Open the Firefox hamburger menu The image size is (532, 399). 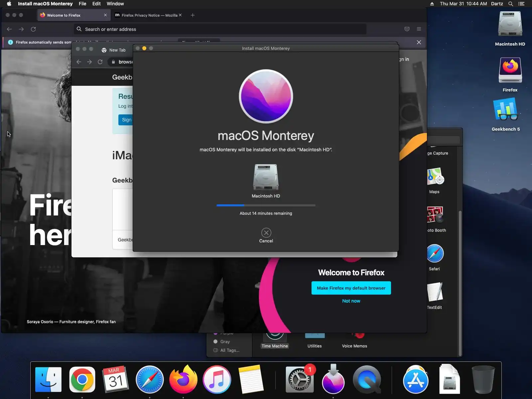point(419,29)
